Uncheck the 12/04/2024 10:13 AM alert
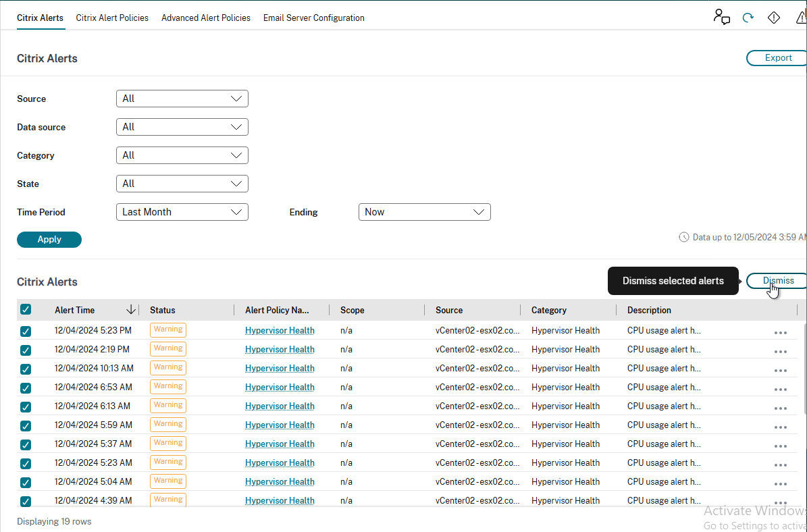 (25, 369)
